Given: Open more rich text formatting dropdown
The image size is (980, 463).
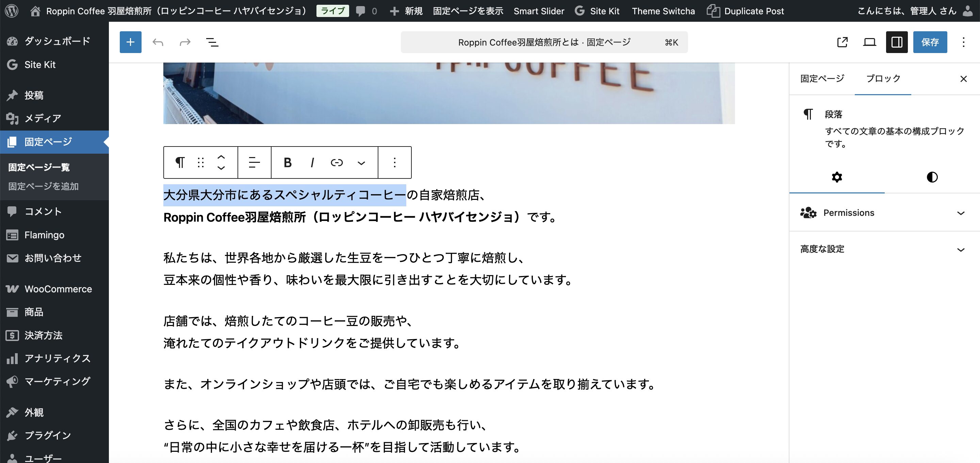Looking at the screenshot, I should click(x=361, y=163).
